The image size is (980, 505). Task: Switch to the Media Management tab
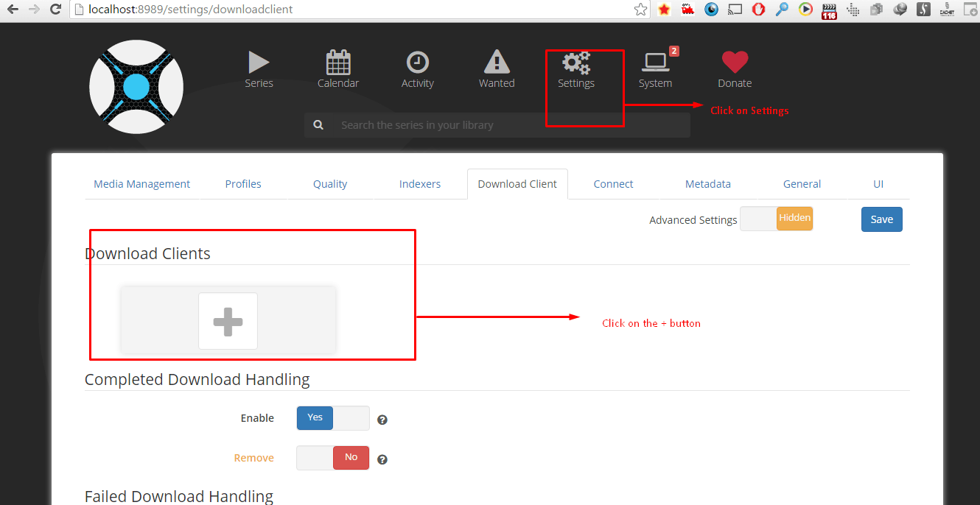(141, 184)
